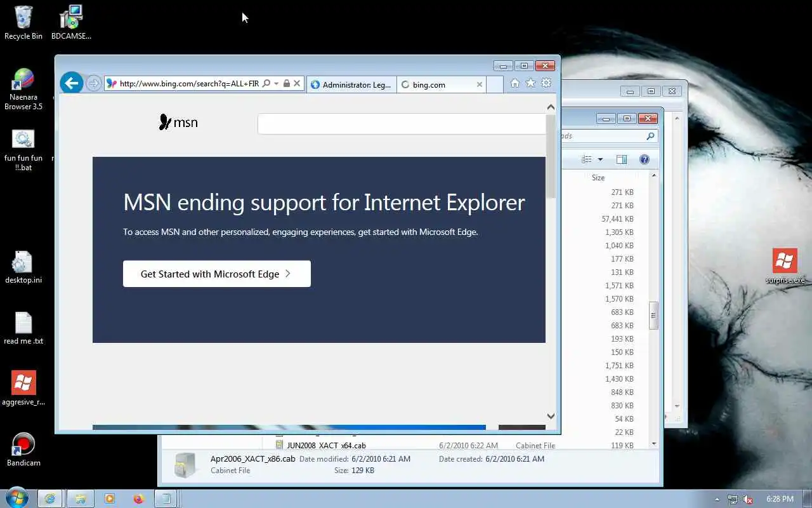Select the Bandicam desktop shortcut
Image resolution: width=812 pixels, height=508 pixels.
click(x=23, y=450)
